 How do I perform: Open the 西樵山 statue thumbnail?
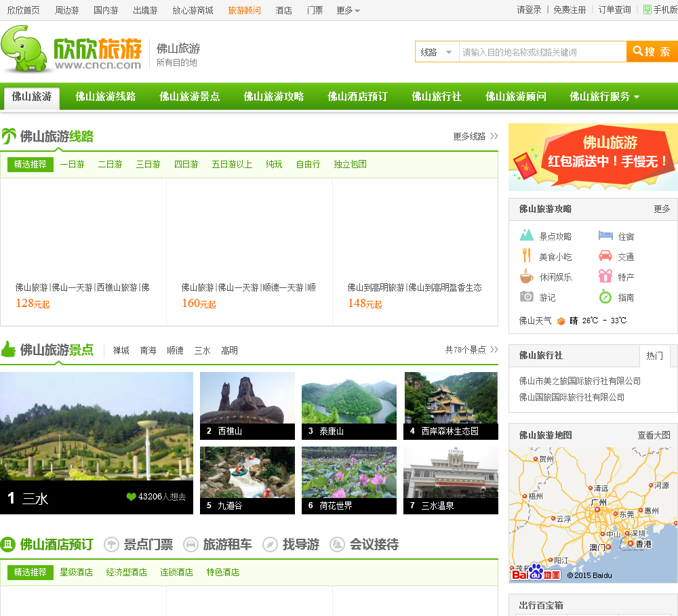click(247, 405)
